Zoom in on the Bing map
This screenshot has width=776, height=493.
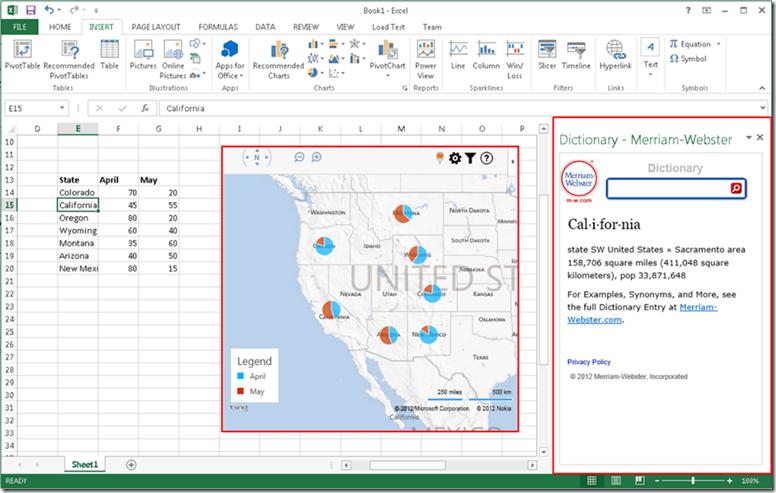tap(316, 157)
